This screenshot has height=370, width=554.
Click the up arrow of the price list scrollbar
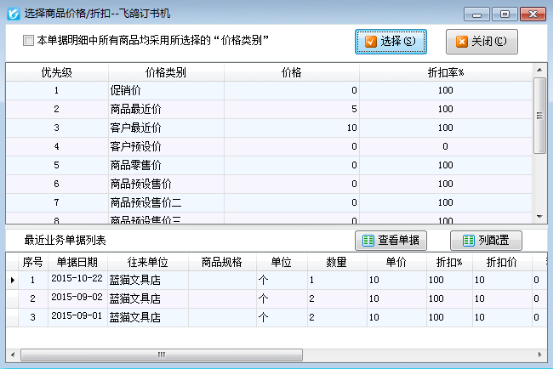[x=540, y=70]
